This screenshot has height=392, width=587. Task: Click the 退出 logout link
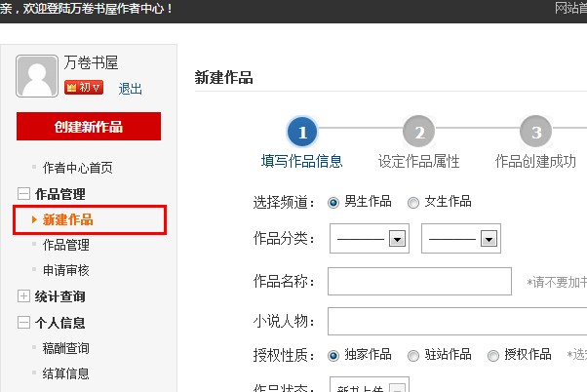[x=130, y=89]
